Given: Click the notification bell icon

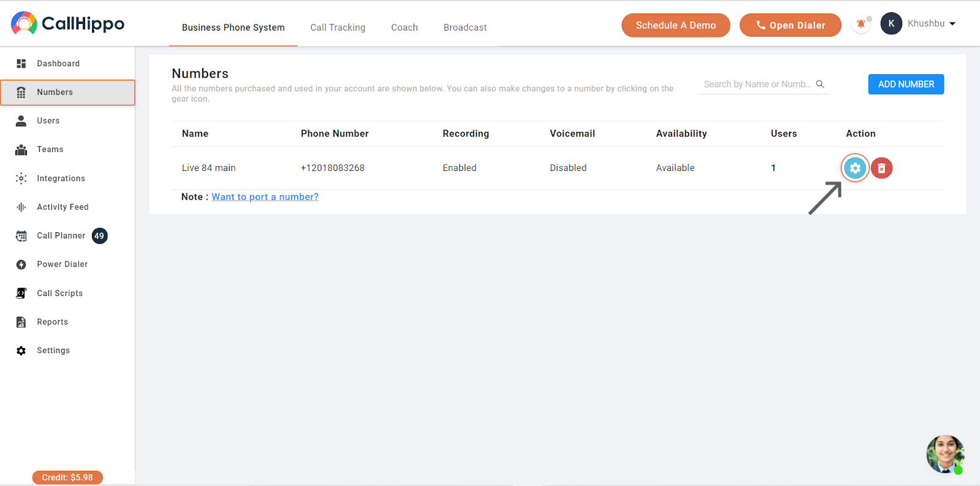Looking at the screenshot, I should 861,24.
